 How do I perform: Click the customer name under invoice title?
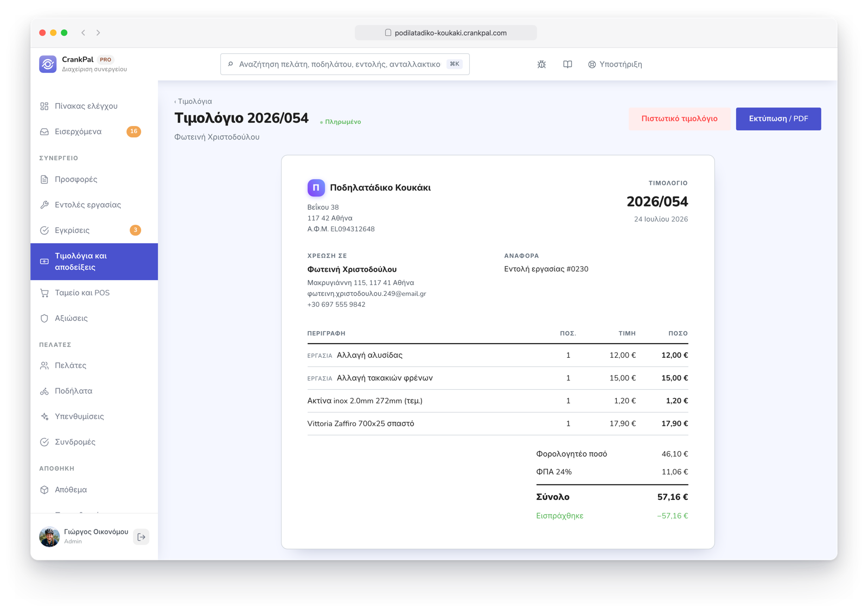(x=217, y=137)
